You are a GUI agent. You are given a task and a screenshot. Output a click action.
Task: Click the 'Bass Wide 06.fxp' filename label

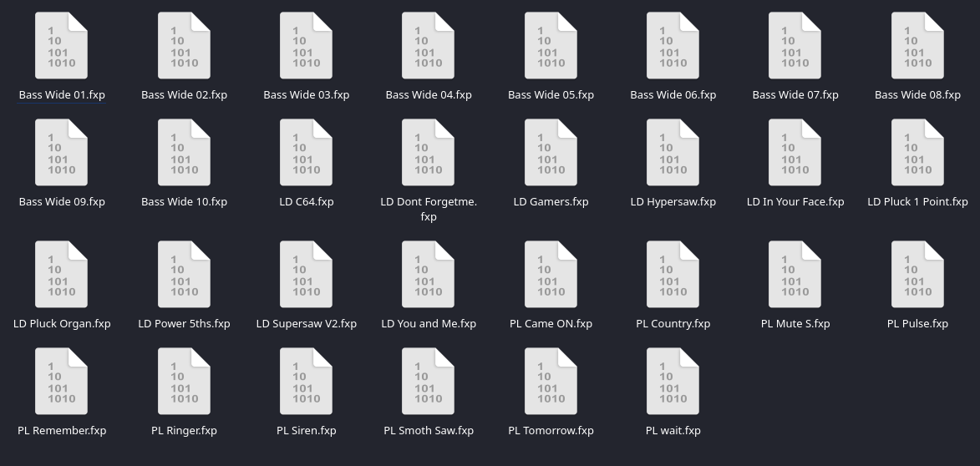673,95
